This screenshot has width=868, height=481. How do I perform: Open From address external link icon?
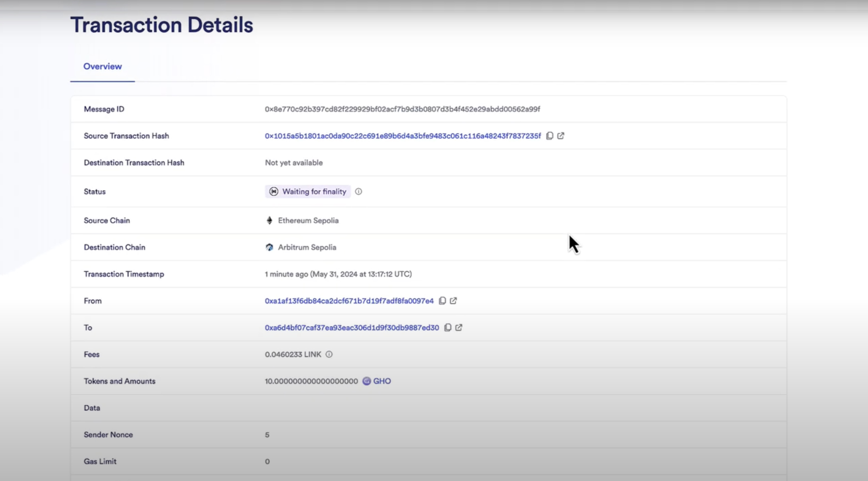(453, 301)
